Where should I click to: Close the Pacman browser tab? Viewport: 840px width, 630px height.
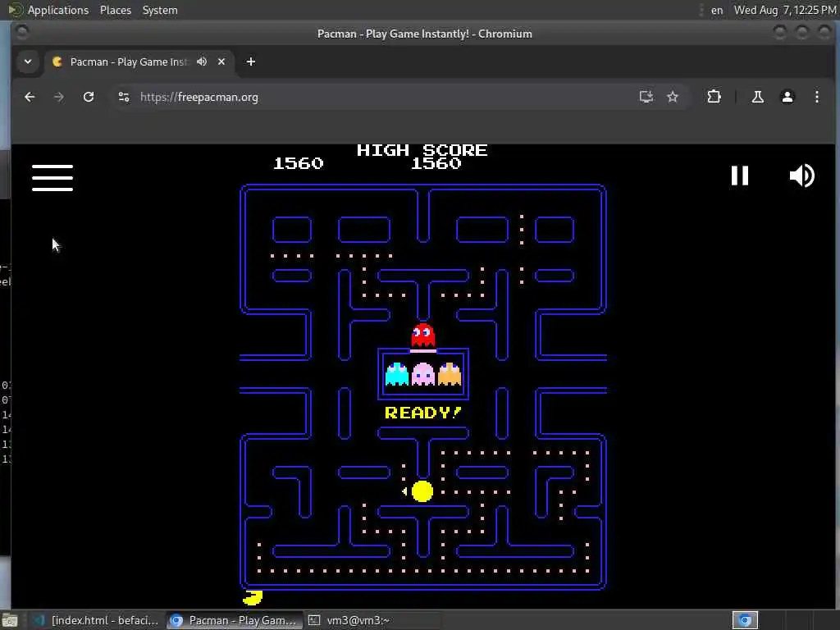(221, 62)
